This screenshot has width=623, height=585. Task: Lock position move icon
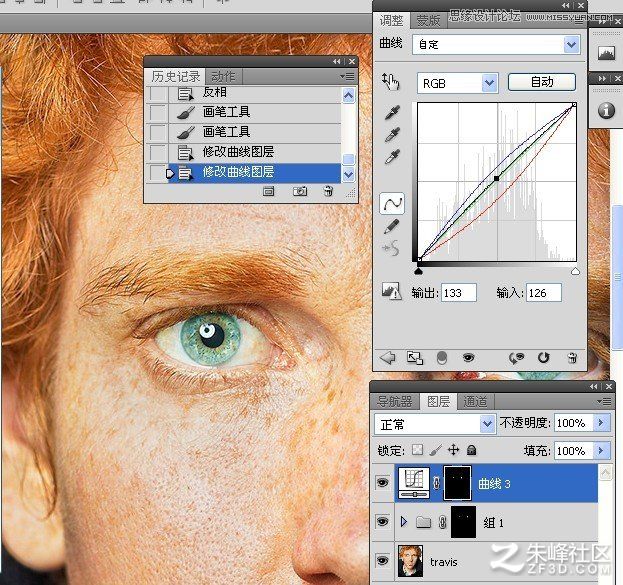[x=453, y=450]
